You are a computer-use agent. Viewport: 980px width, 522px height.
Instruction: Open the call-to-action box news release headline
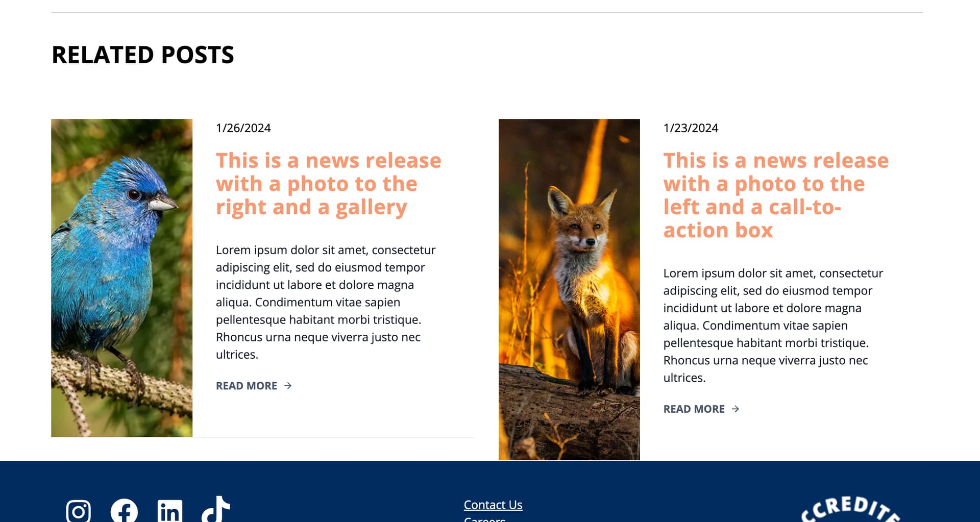(x=776, y=195)
